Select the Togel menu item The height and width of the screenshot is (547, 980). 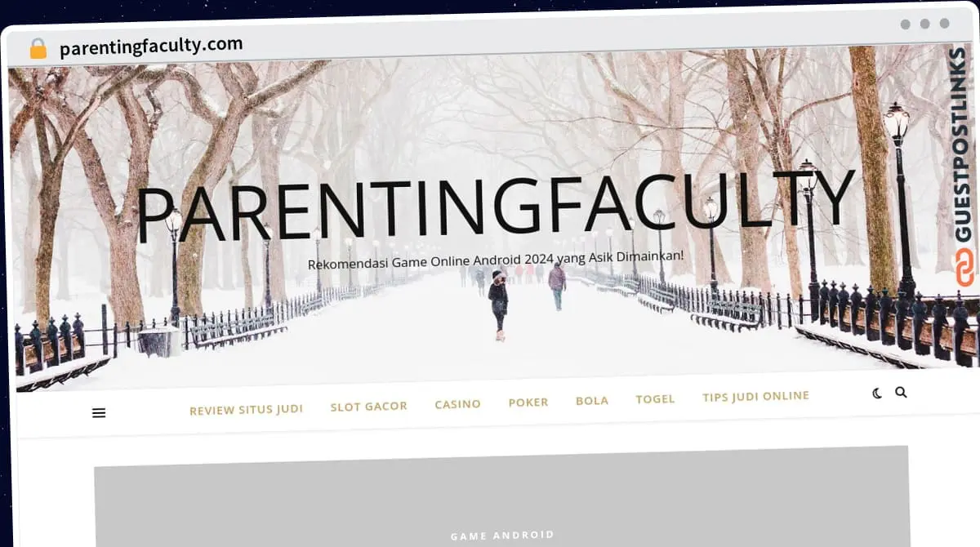tap(655, 398)
